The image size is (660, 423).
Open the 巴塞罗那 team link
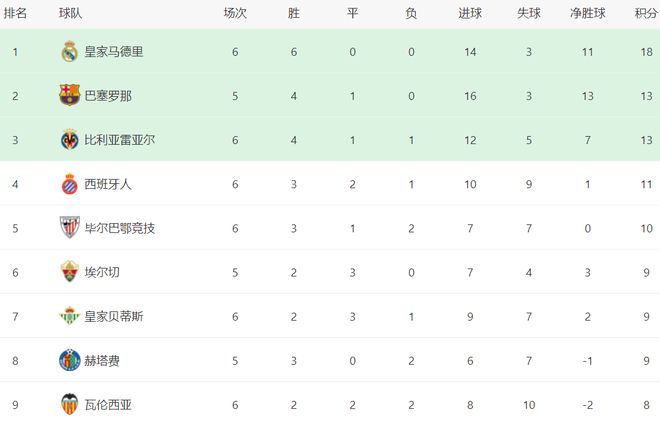click(107, 96)
